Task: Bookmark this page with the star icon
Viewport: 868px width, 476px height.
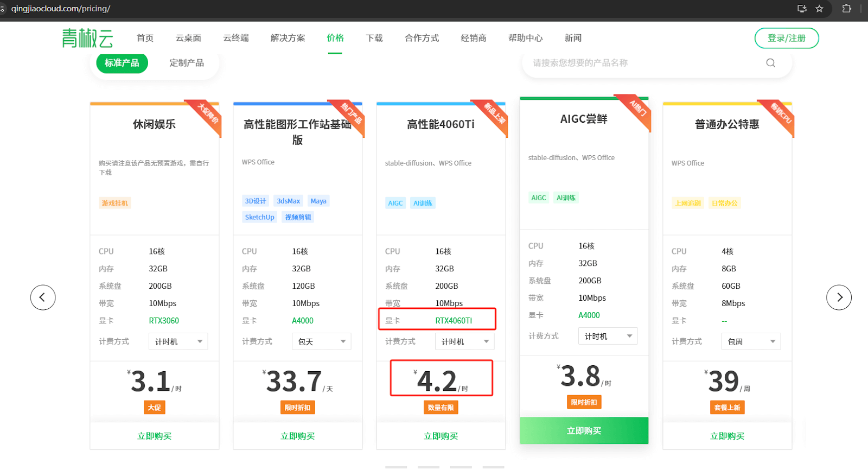Action: click(819, 9)
